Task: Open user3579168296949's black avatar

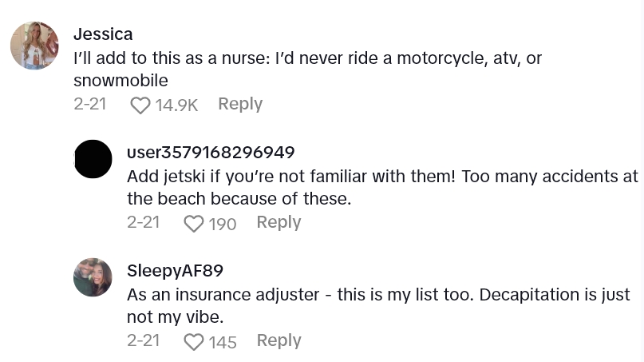Action: [93, 159]
